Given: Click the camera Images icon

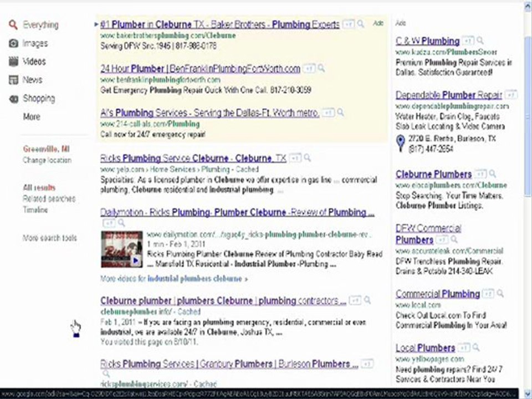Looking at the screenshot, I should click(13, 43).
